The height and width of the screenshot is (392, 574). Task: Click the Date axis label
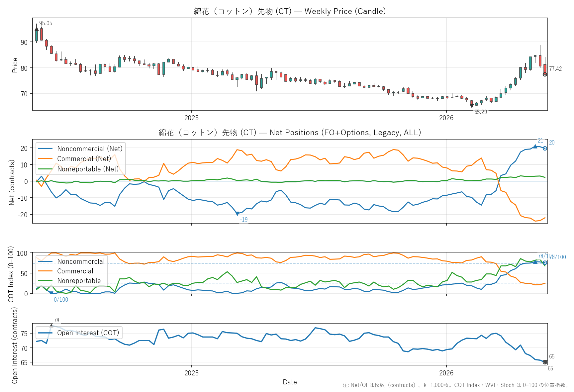click(x=290, y=382)
